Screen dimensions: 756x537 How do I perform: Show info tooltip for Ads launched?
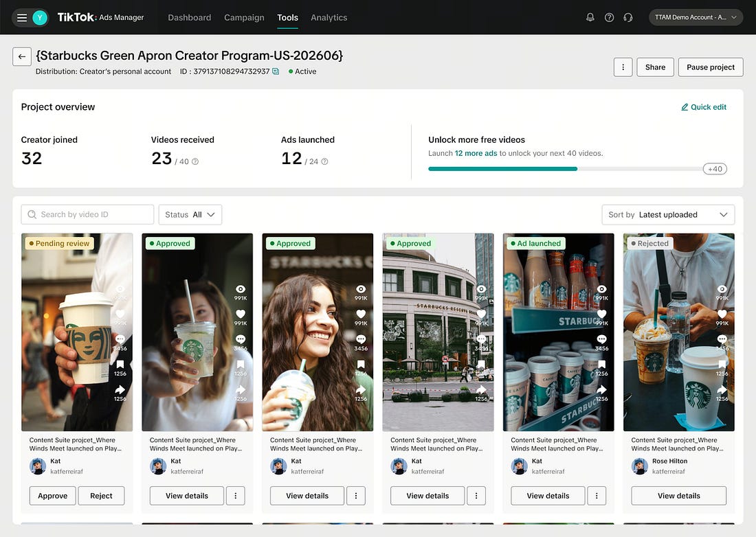324,161
